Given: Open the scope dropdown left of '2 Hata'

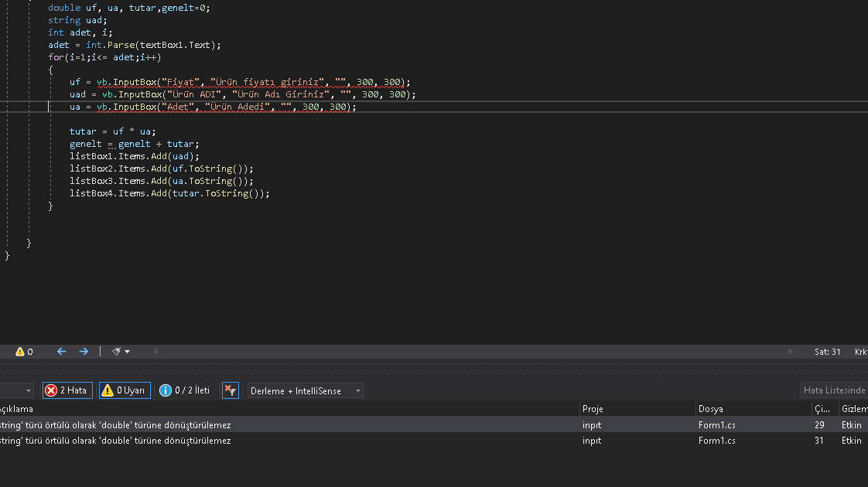Looking at the screenshot, I should pos(16,390).
